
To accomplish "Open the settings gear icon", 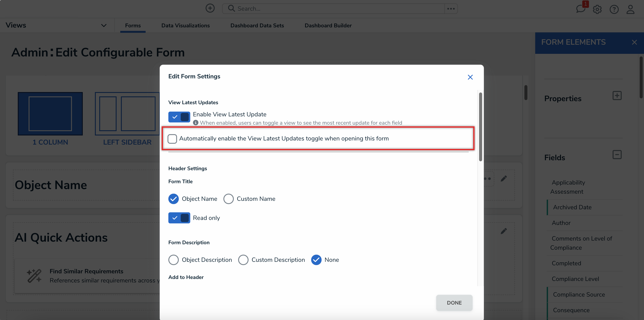I will [x=597, y=10].
